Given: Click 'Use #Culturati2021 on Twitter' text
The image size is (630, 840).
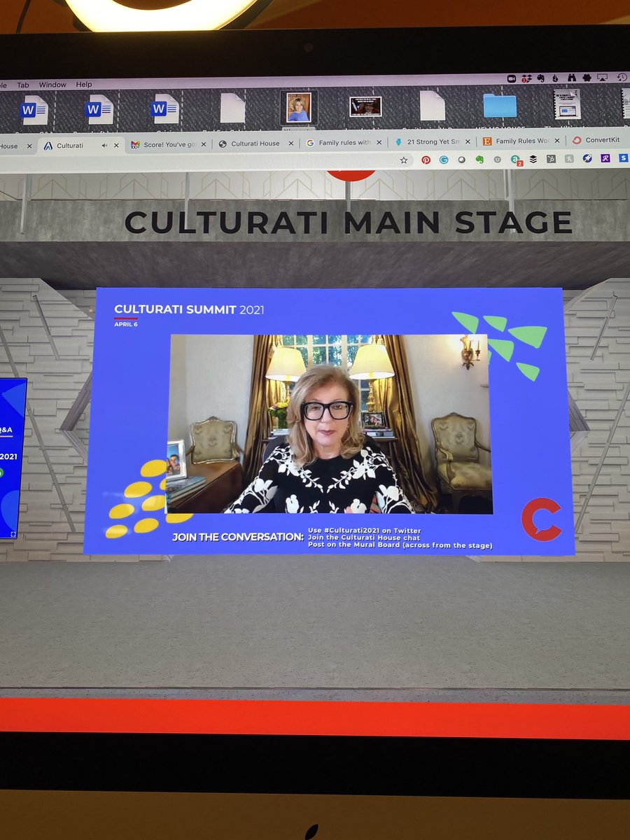Looking at the screenshot, I should click(365, 530).
